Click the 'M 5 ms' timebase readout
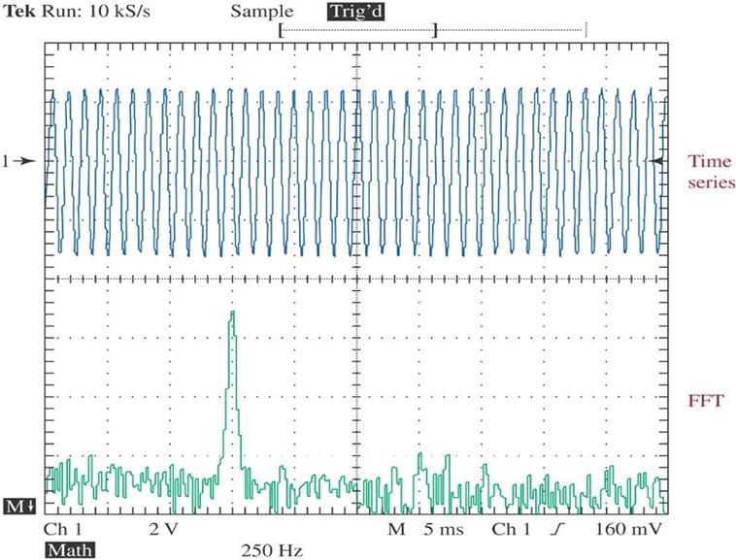736x560 pixels. click(x=425, y=530)
